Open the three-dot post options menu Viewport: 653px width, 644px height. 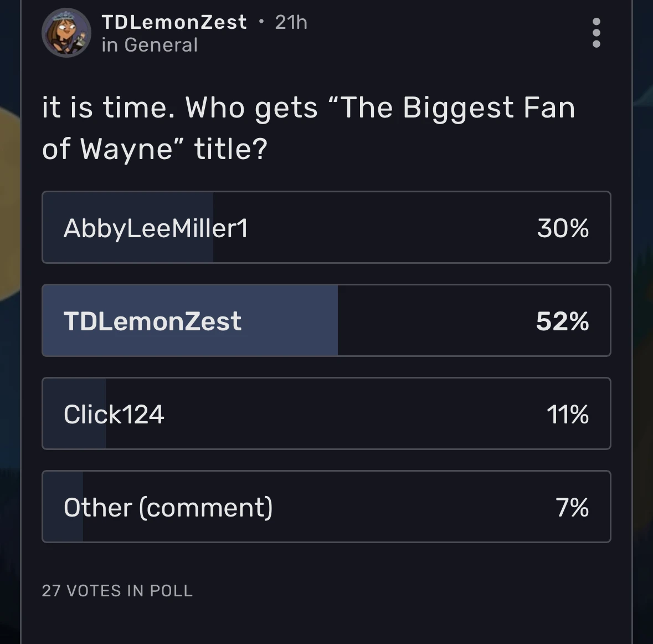coord(596,33)
